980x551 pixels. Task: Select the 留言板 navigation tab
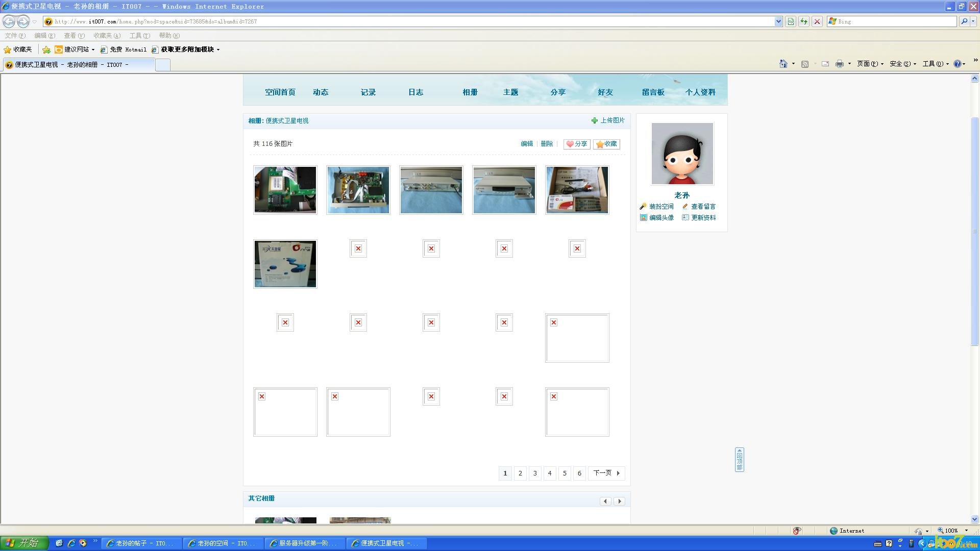click(x=653, y=92)
